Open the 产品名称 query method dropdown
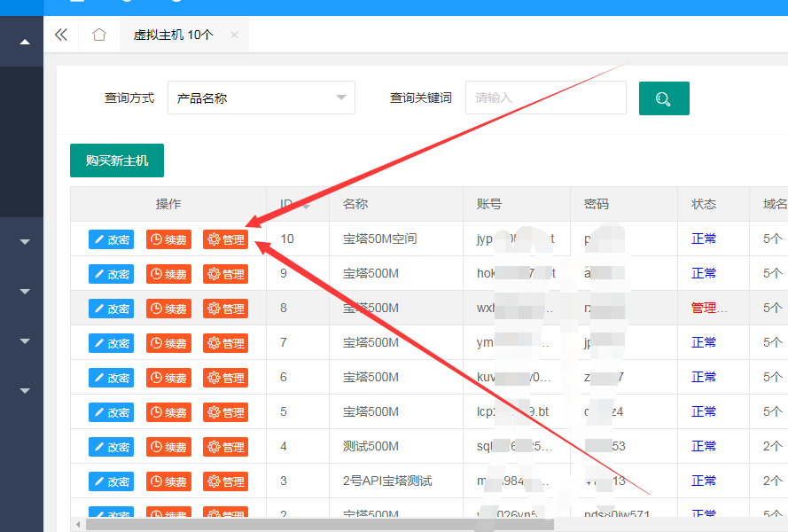 261,98
